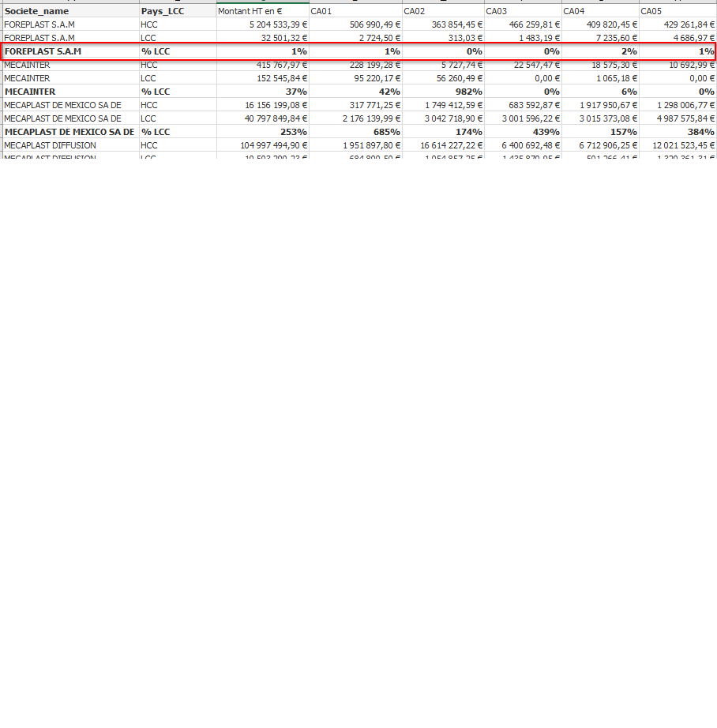Select the 253% percentage cell
This screenshot has width=717, height=728.
click(263, 132)
